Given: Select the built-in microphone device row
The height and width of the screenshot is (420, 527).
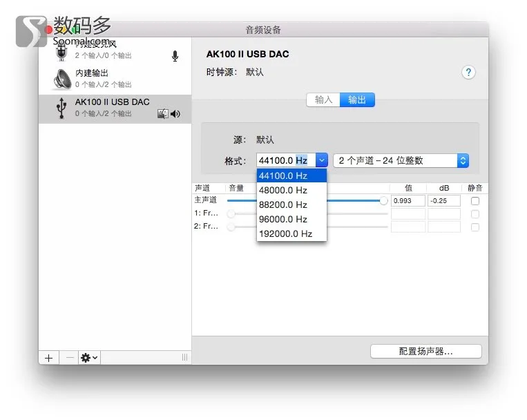Looking at the screenshot, I should coord(115,51).
